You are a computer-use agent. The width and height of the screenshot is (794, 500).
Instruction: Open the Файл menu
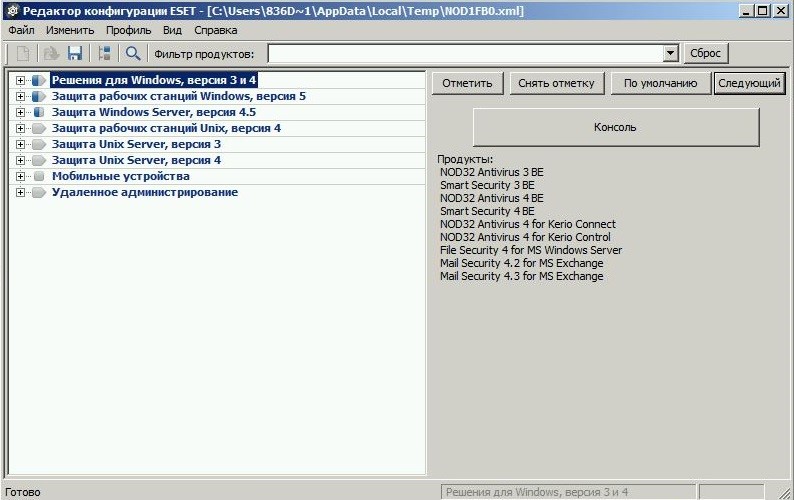(21, 30)
